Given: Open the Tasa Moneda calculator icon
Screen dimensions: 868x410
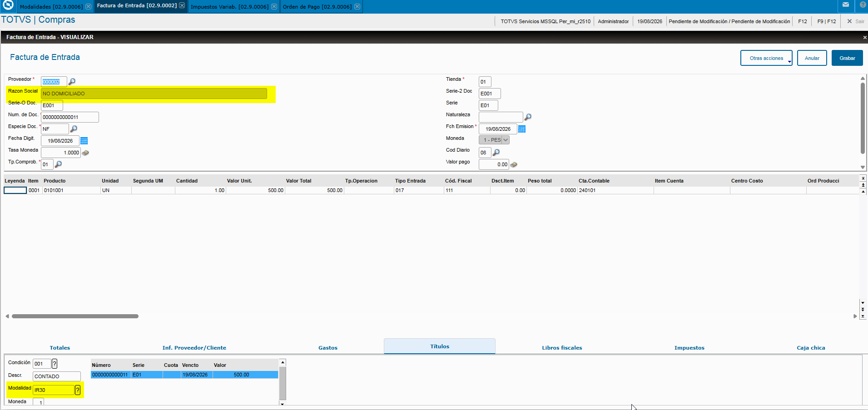Looking at the screenshot, I should (x=85, y=153).
